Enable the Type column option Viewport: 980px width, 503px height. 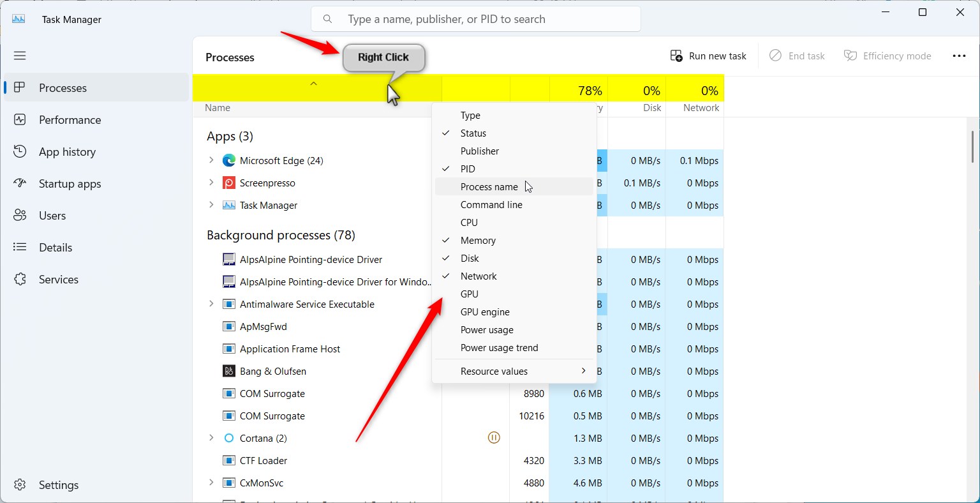(x=514, y=115)
